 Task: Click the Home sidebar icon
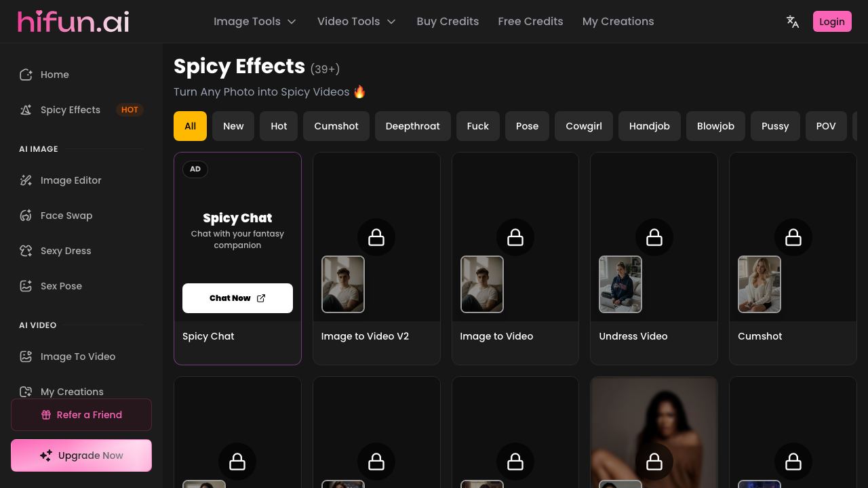pyautogui.click(x=26, y=75)
